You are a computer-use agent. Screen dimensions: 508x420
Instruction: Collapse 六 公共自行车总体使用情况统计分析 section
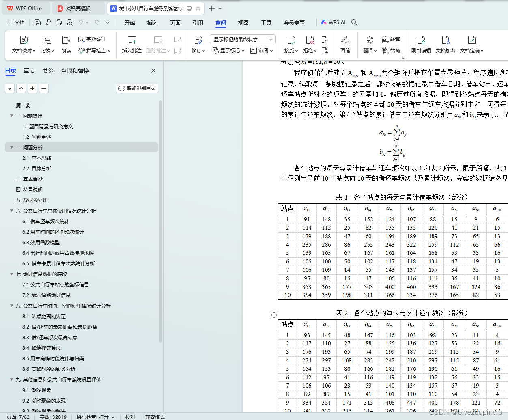click(11, 211)
